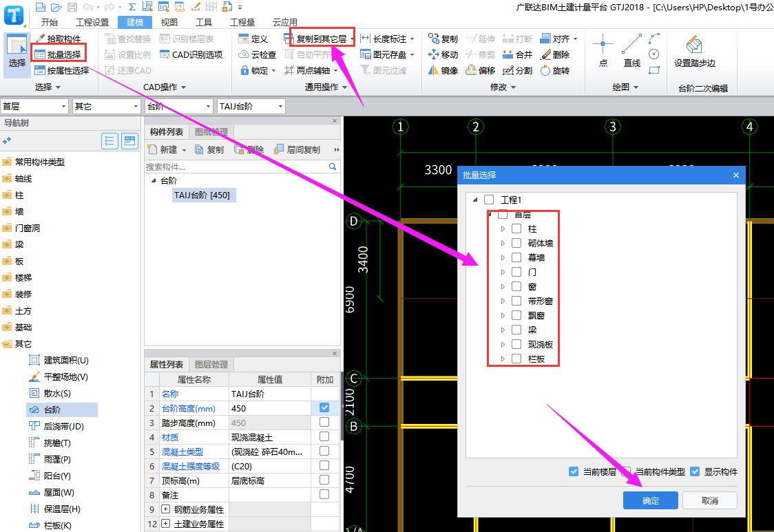Click the CAD识别选项 icon
Screen dimensions: 774x532
click(x=165, y=54)
